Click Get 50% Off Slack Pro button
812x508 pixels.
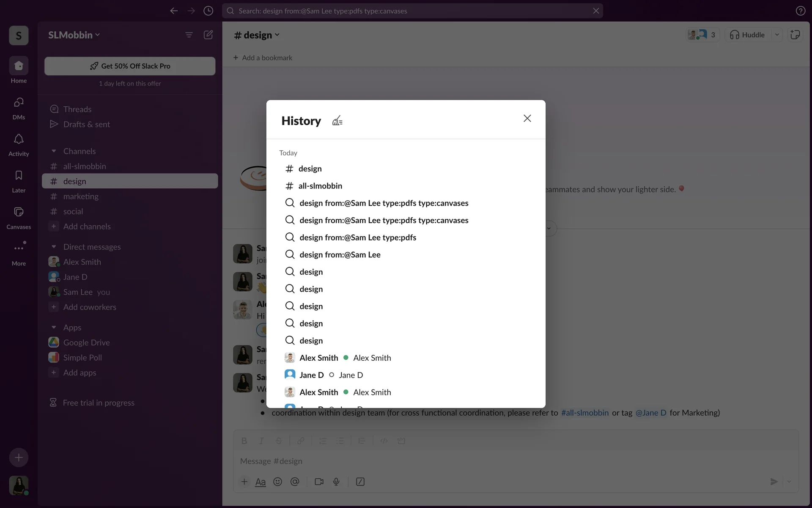[x=130, y=66]
